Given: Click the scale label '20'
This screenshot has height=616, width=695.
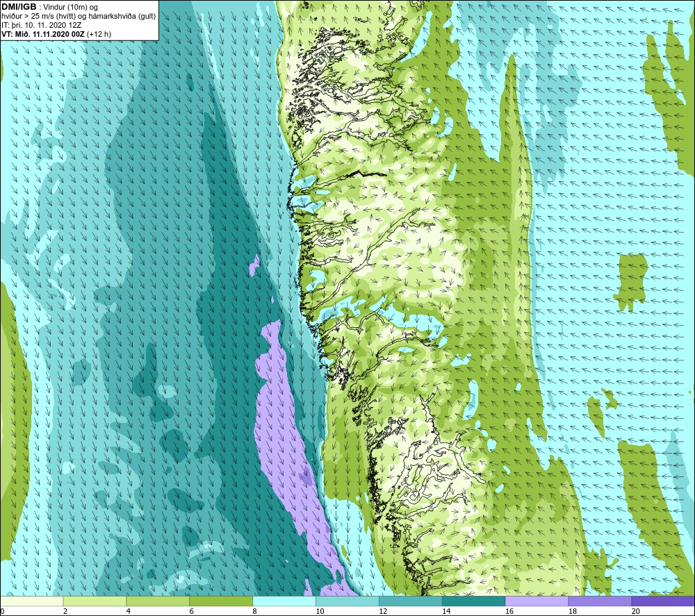Looking at the screenshot, I should coord(636,611).
